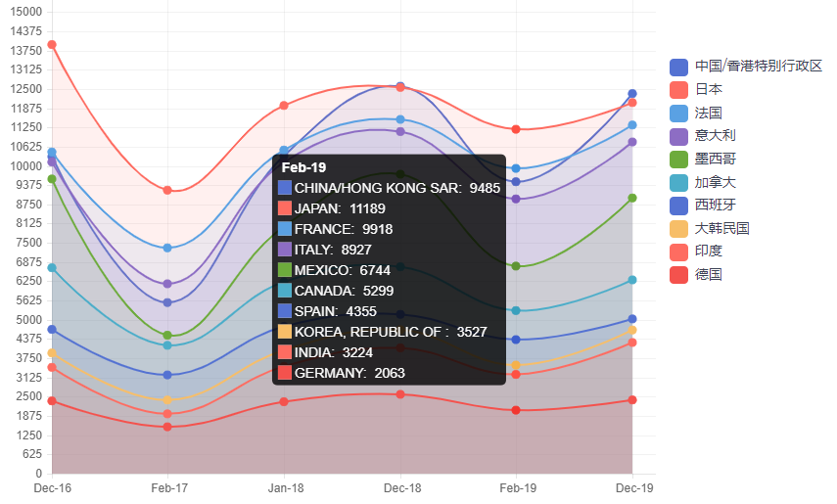
Task: Select Spain's Feb-19 point at 4355
Action: [516, 340]
